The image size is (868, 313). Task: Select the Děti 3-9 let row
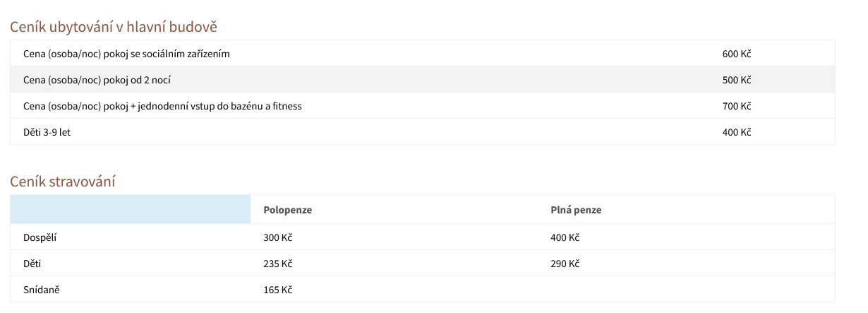pos(423,131)
